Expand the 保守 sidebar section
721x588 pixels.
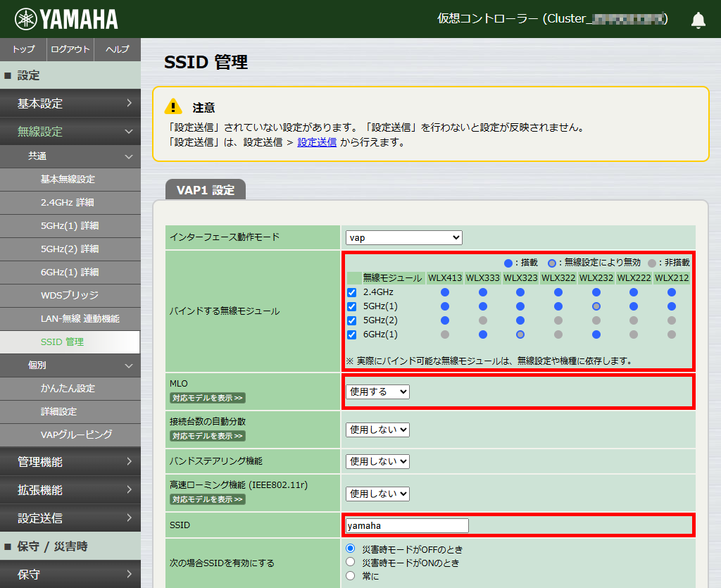pos(70,574)
